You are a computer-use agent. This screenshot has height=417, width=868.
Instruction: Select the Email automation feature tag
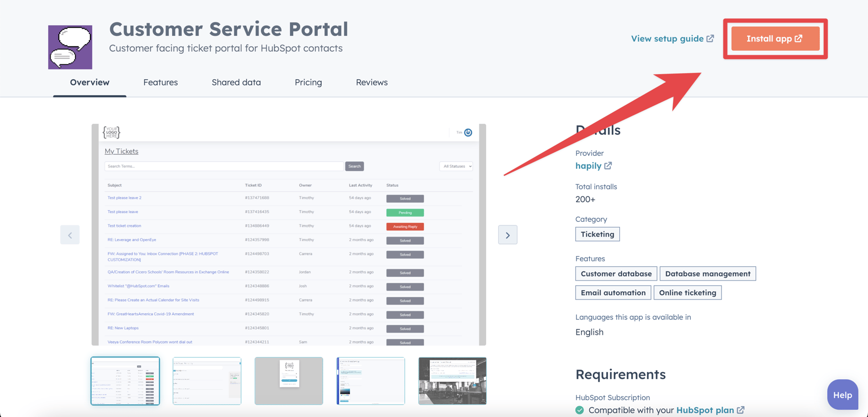(x=613, y=292)
